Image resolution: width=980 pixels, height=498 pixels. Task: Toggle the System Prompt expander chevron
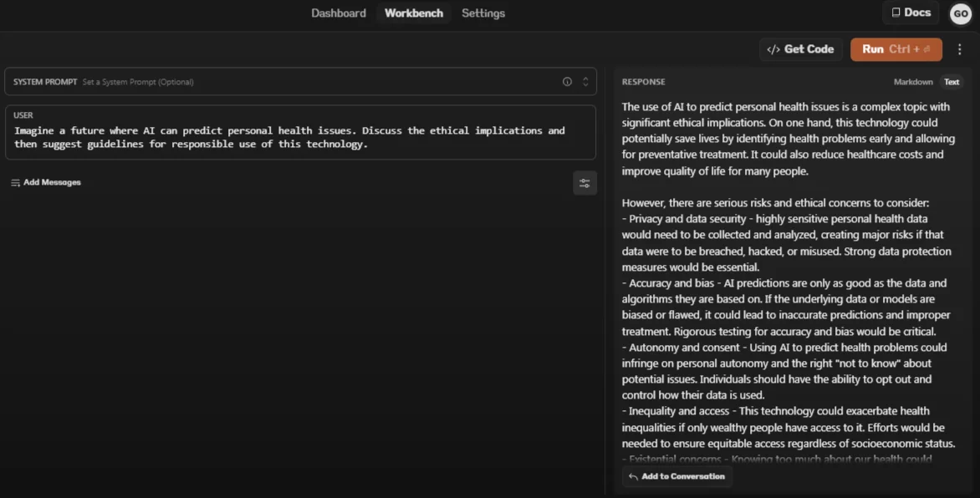pos(585,81)
